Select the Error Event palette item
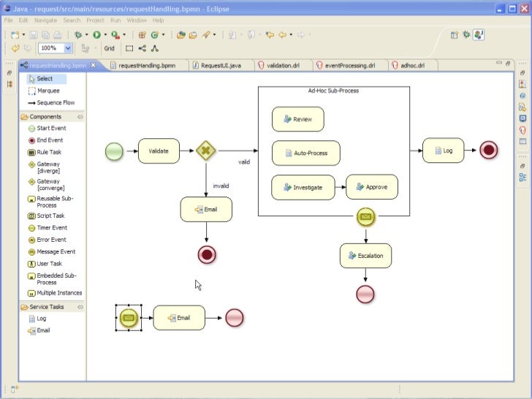 click(47, 240)
